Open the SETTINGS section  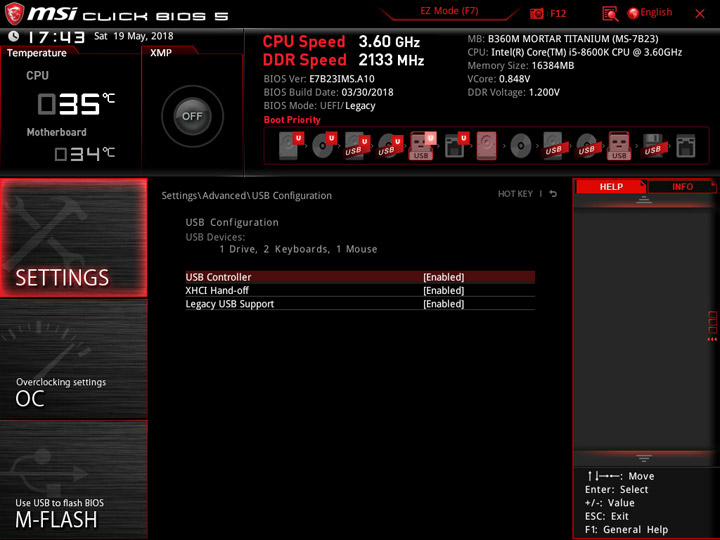(x=74, y=237)
